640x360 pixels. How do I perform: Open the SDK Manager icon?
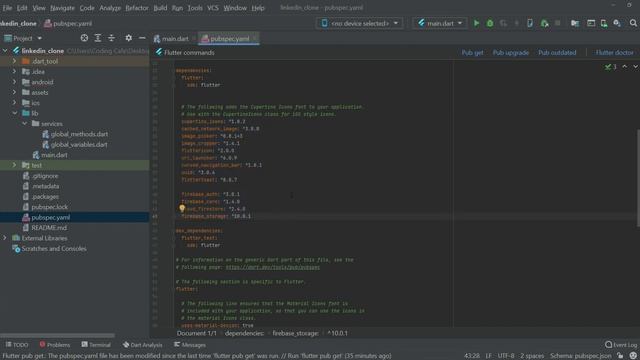617,23
